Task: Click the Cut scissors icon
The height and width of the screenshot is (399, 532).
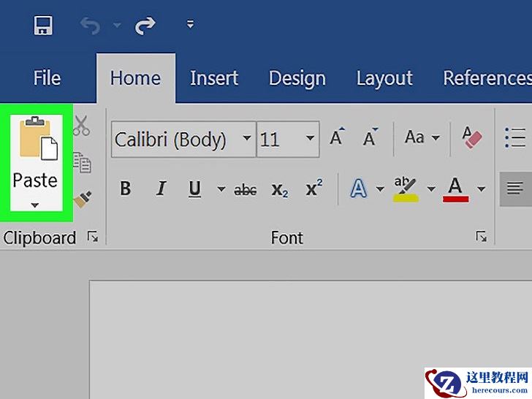Action: (x=81, y=126)
